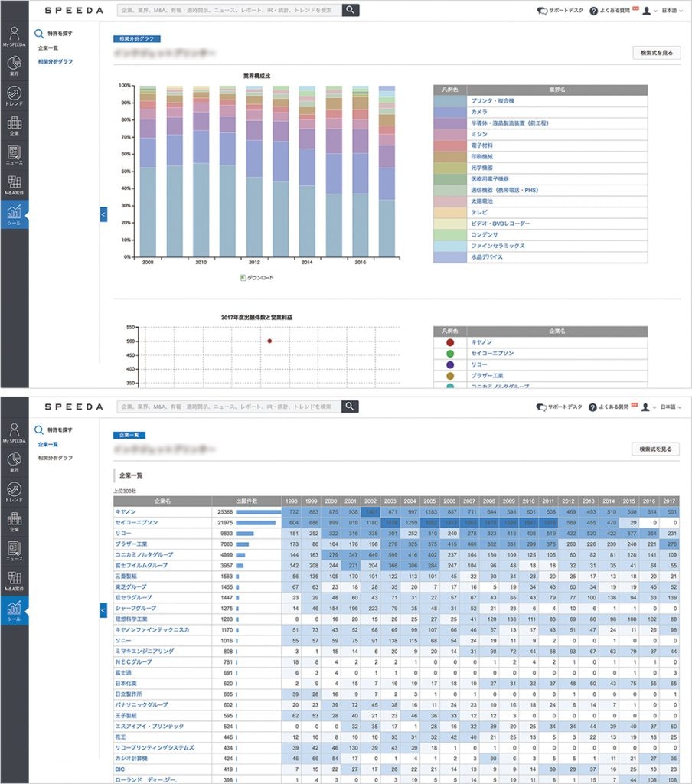This screenshot has width=692, height=784.
Task: Open 企業 building icon in bottom screenshot sidebar
Action: [14, 522]
